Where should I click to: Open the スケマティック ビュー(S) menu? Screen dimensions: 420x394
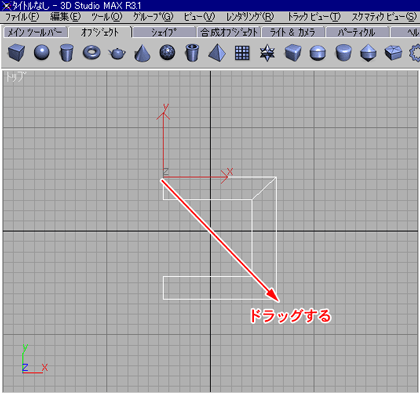tap(384, 16)
